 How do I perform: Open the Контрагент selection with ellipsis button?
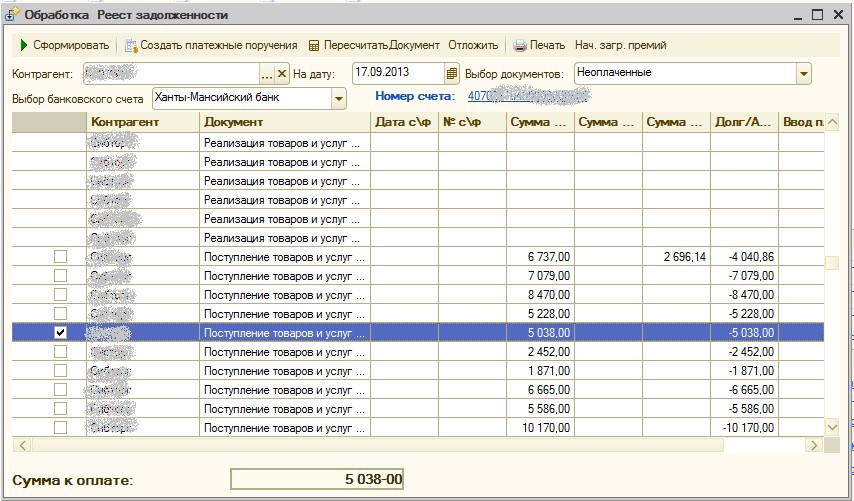(267, 74)
